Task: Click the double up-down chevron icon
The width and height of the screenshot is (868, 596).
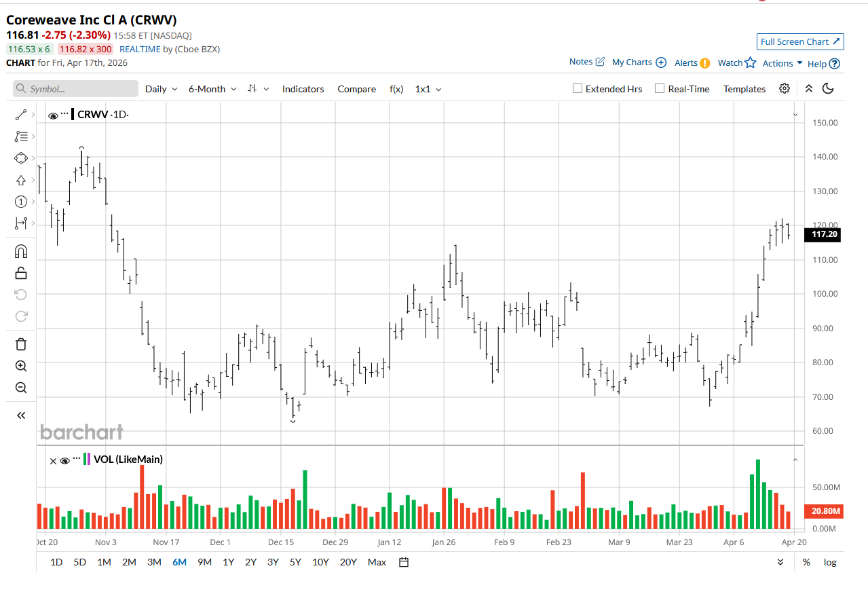Action: tap(808, 89)
